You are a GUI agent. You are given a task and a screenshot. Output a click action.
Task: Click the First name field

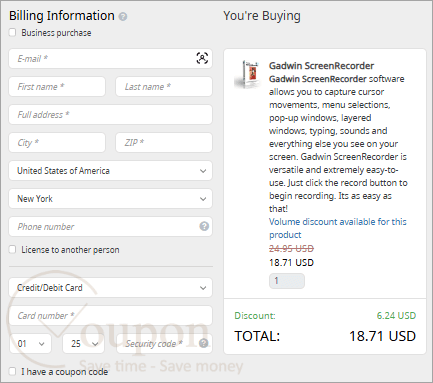[57, 87]
